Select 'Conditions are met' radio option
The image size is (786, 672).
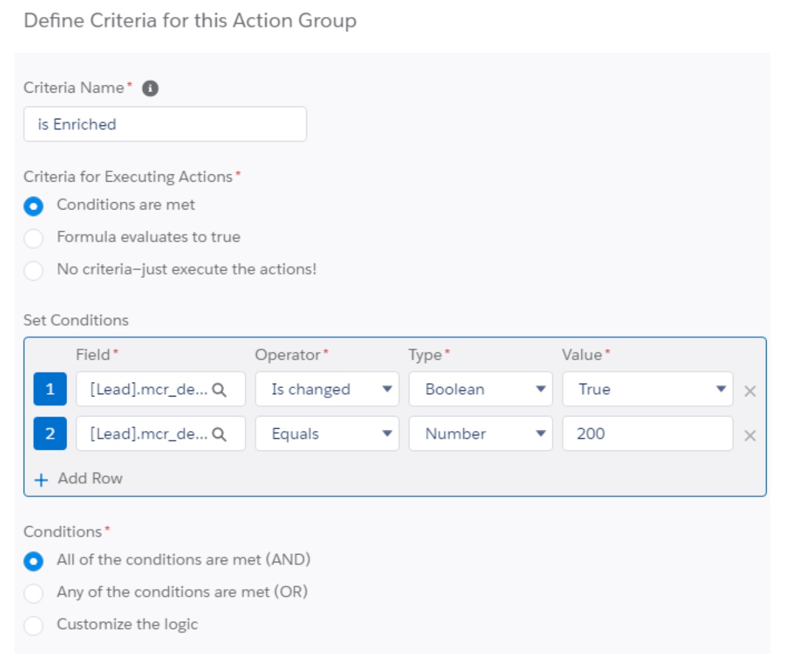pyautogui.click(x=33, y=206)
